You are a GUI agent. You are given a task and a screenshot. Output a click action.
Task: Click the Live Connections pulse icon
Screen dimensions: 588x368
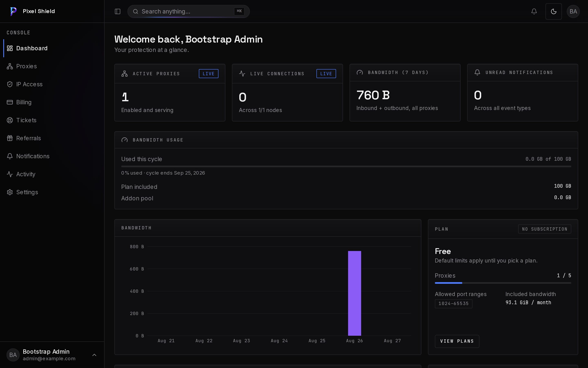pyautogui.click(x=242, y=74)
